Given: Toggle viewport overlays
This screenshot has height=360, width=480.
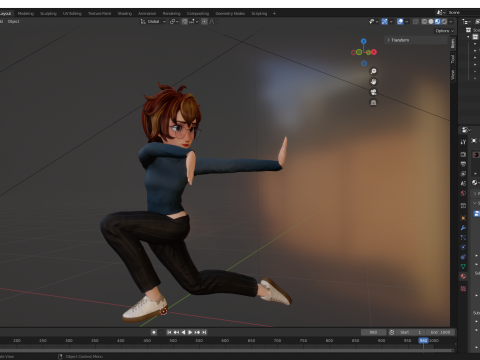Looking at the screenshot, I should [x=400, y=21].
